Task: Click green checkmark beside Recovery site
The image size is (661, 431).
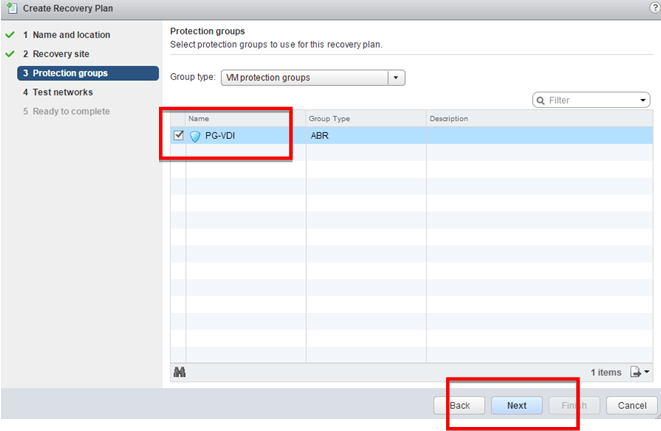Action: coord(9,54)
